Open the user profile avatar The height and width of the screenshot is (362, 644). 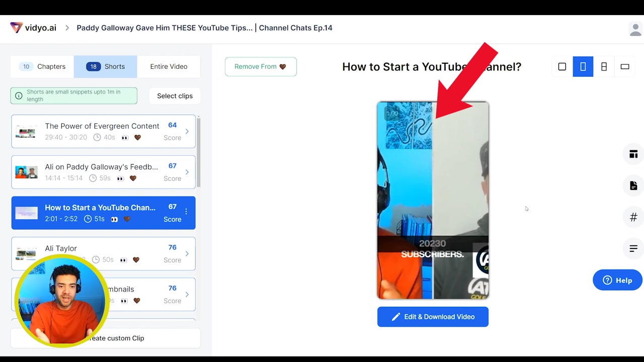[635, 29]
